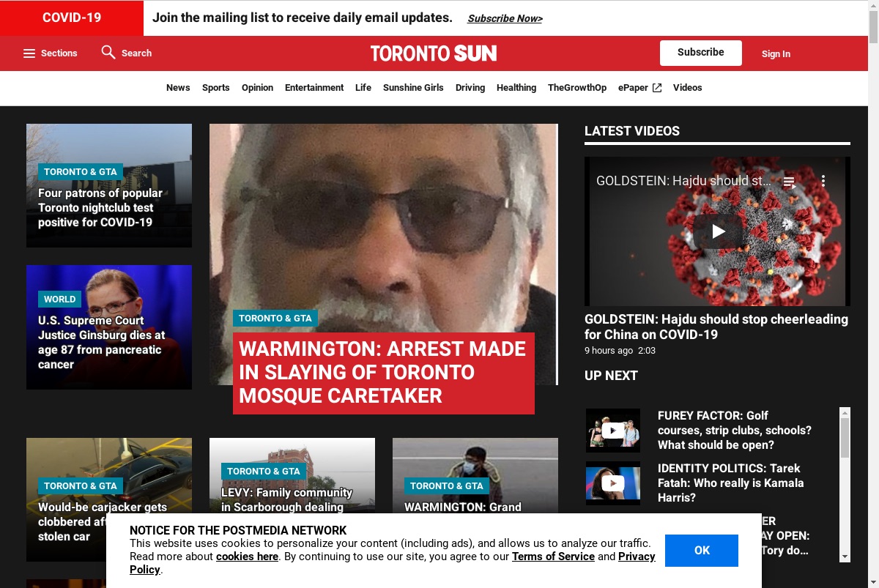Image resolution: width=879 pixels, height=588 pixels.
Task: Click the WARMINGTON Grand TORONTO & GTA tag
Action: [x=447, y=485]
